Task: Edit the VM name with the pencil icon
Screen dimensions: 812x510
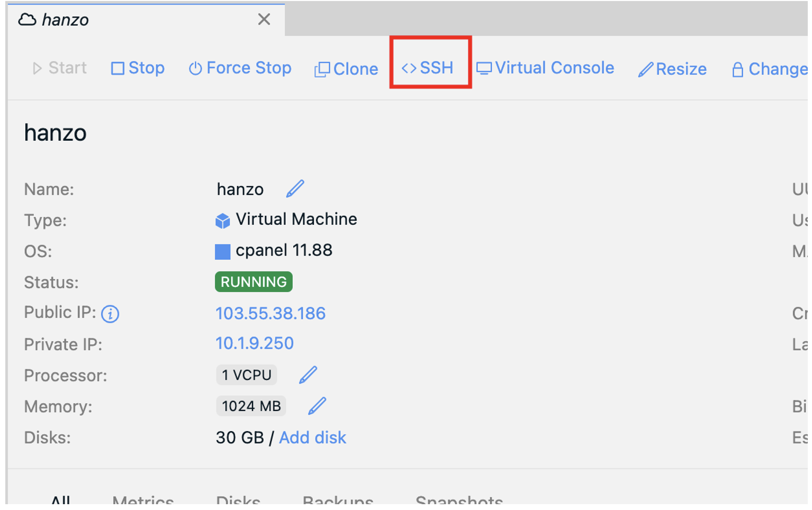Action: point(295,188)
